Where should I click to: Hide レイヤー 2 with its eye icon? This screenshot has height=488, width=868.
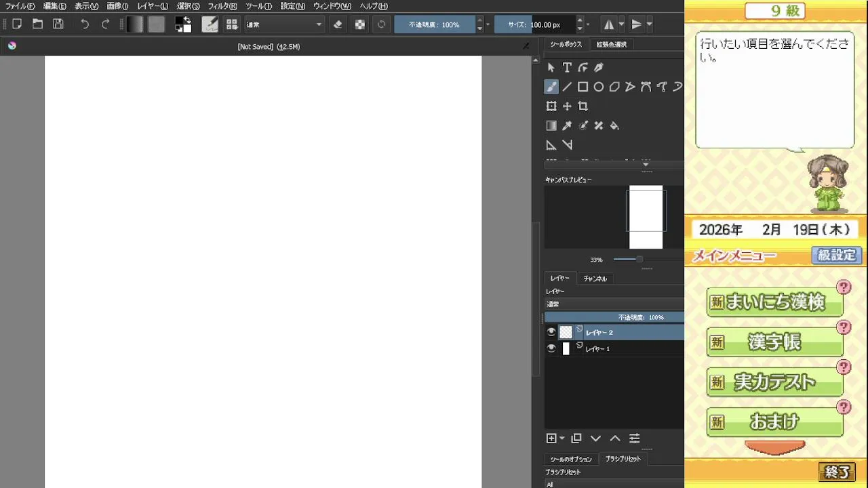click(x=551, y=332)
